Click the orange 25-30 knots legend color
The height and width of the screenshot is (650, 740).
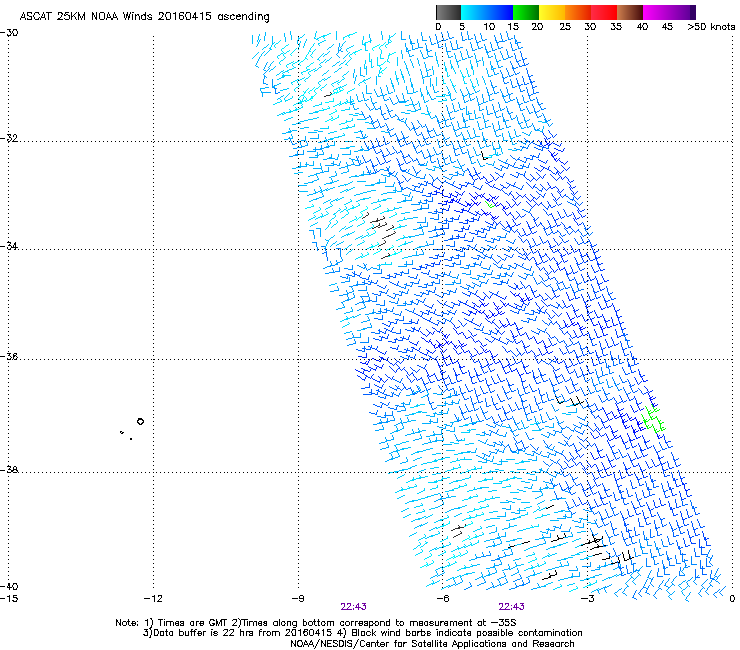(x=578, y=12)
